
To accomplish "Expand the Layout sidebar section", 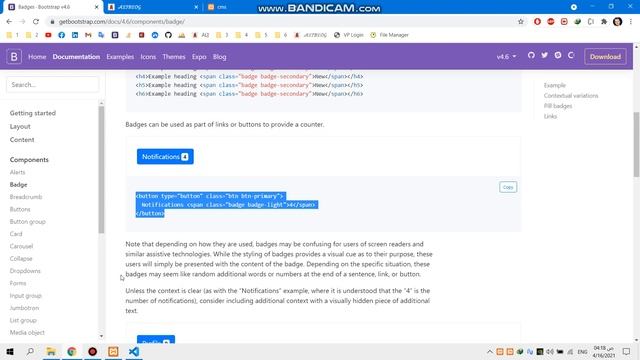I will (20, 127).
